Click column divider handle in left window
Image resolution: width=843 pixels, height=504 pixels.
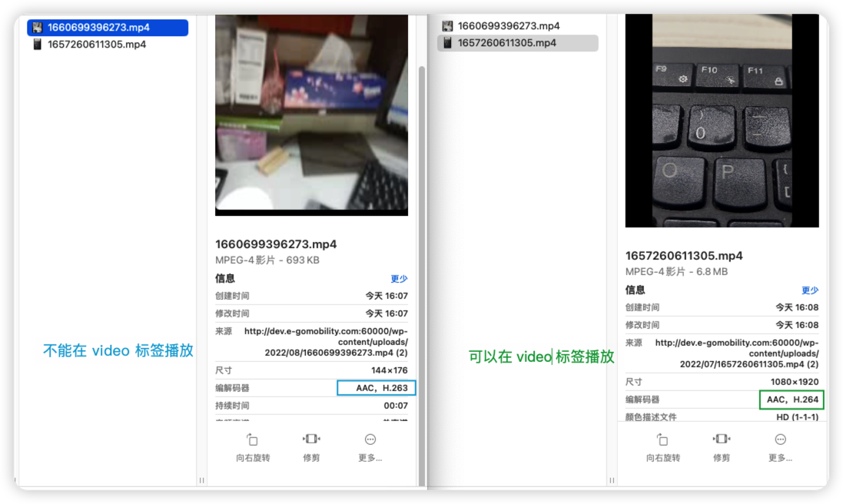click(201, 480)
